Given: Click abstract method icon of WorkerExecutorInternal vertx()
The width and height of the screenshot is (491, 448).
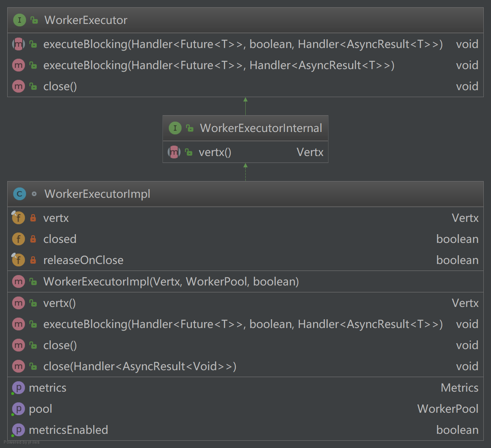Looking at the screenshot, I should point(174,152).
